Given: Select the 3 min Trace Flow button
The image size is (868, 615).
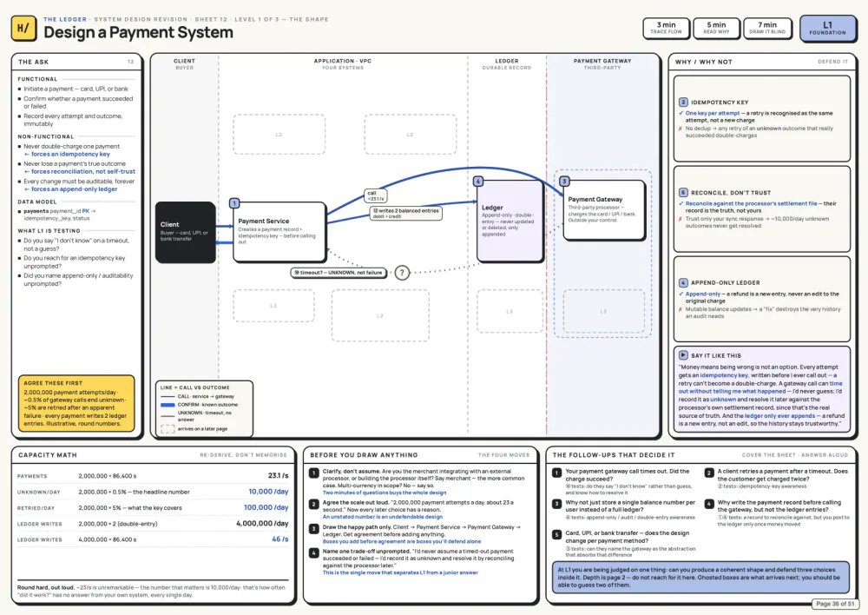Looking at the screenshot, I should [x=666, y=28].
